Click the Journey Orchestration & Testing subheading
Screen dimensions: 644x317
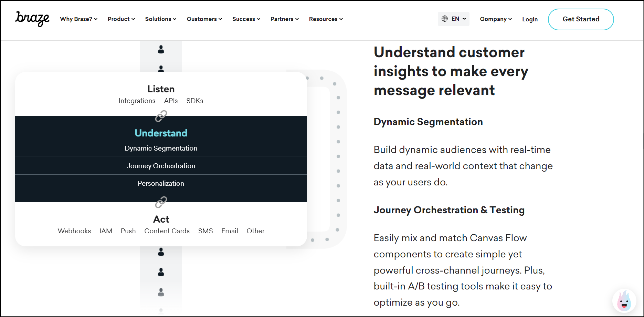coord(449,210)
